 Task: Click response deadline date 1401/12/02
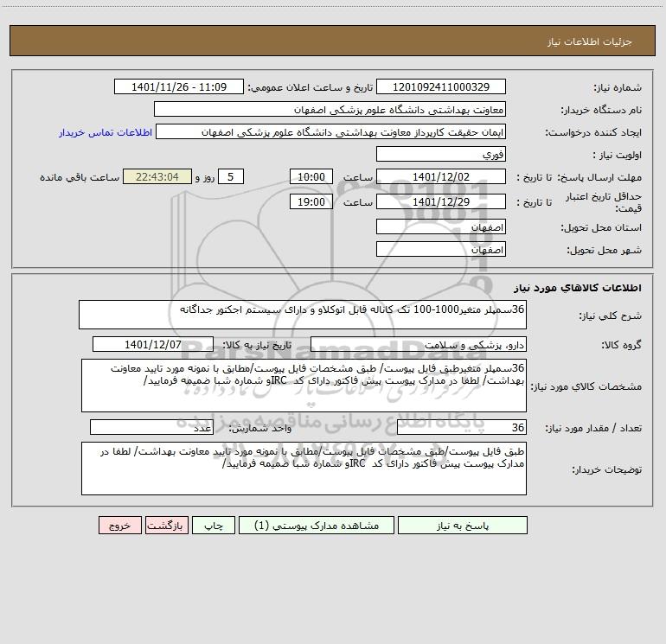[441, 176]
